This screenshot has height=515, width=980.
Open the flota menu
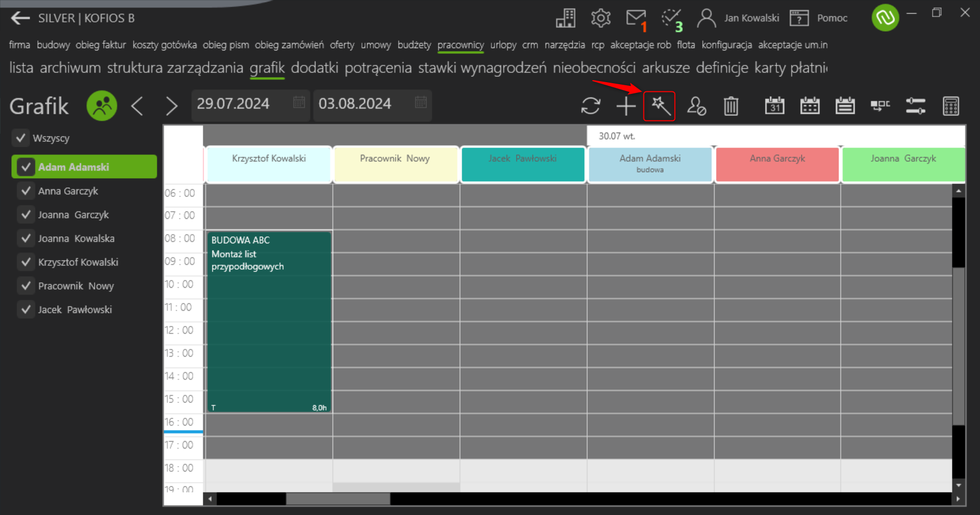686,45
